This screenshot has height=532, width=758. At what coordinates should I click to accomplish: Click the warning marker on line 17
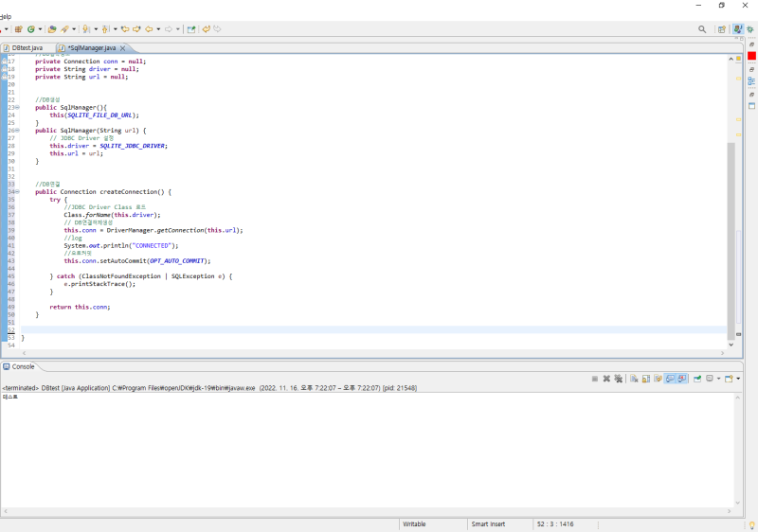tap(5, 62)
